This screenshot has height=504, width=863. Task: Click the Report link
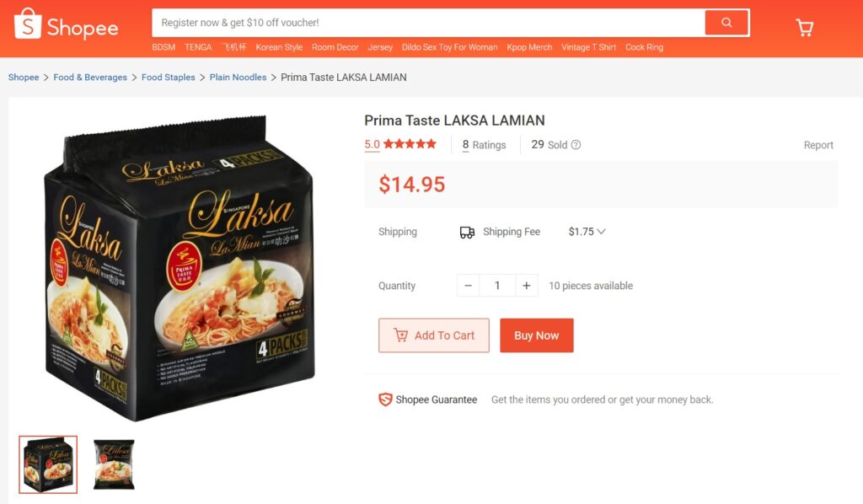(817, 145)
